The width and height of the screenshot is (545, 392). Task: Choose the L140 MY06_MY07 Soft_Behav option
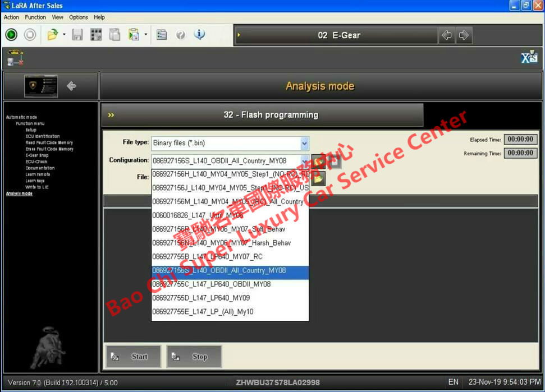pyautogui.click(x=230, y=229)
